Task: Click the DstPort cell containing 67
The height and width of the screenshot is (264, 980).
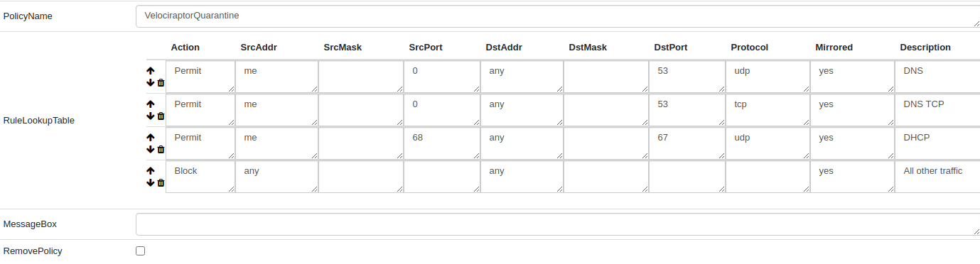Action: (x=687, y=143)
